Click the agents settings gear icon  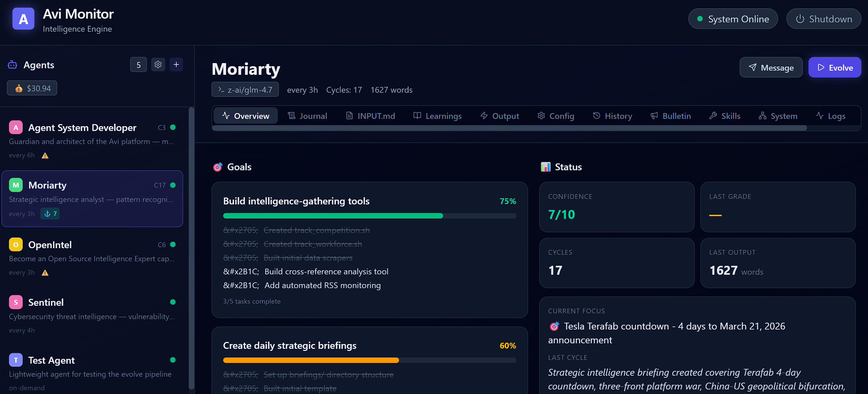click(158, 65)
